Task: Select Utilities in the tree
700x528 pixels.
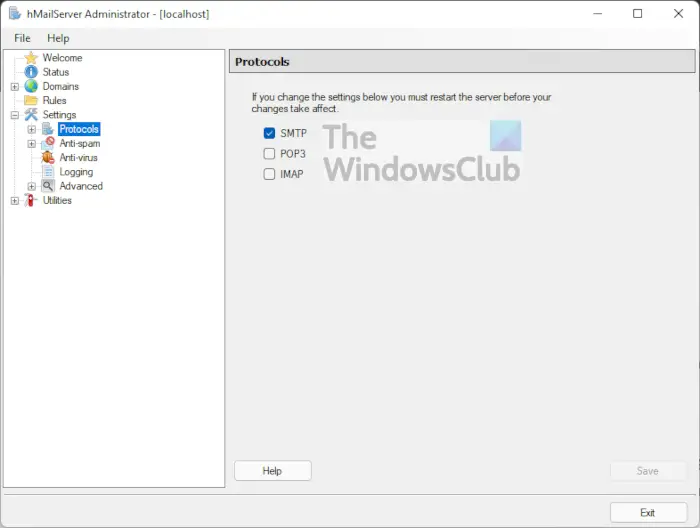Action: click(x=57, y=200)
